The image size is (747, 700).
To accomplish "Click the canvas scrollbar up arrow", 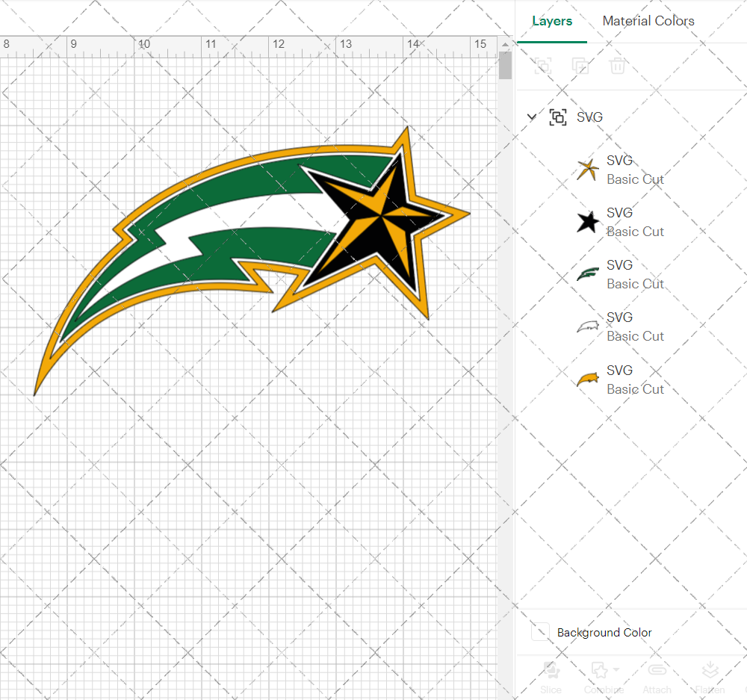I will pos(505,44).
